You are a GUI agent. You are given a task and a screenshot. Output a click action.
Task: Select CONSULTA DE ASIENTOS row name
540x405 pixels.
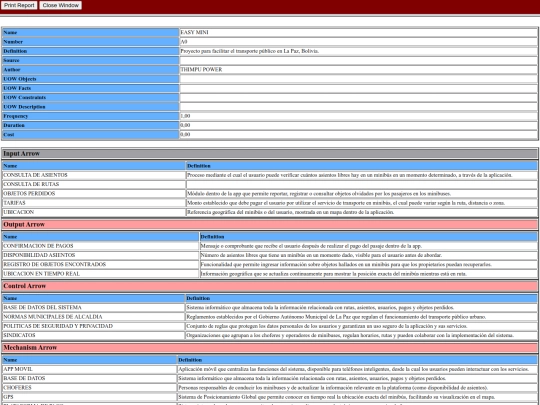click(35, 175)
